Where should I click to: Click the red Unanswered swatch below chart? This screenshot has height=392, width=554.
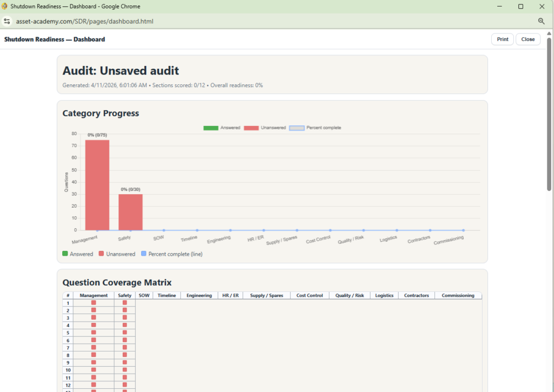pyautogui.click(x=102, y=254)
